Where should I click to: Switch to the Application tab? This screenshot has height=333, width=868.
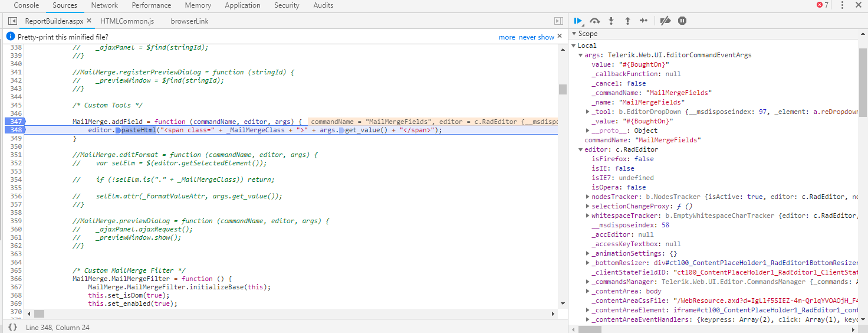pos(242,5)
